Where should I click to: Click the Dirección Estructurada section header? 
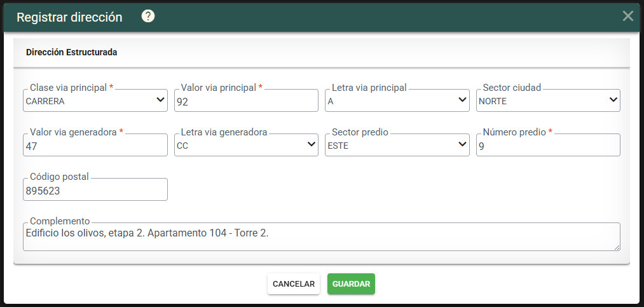(x=71, y=53)
